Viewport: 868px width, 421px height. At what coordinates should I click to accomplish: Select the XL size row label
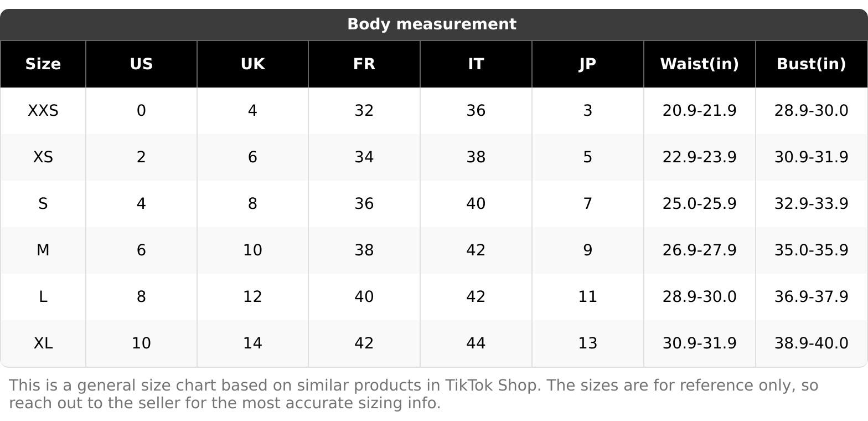pyautogui.click(x=43, y=343)
